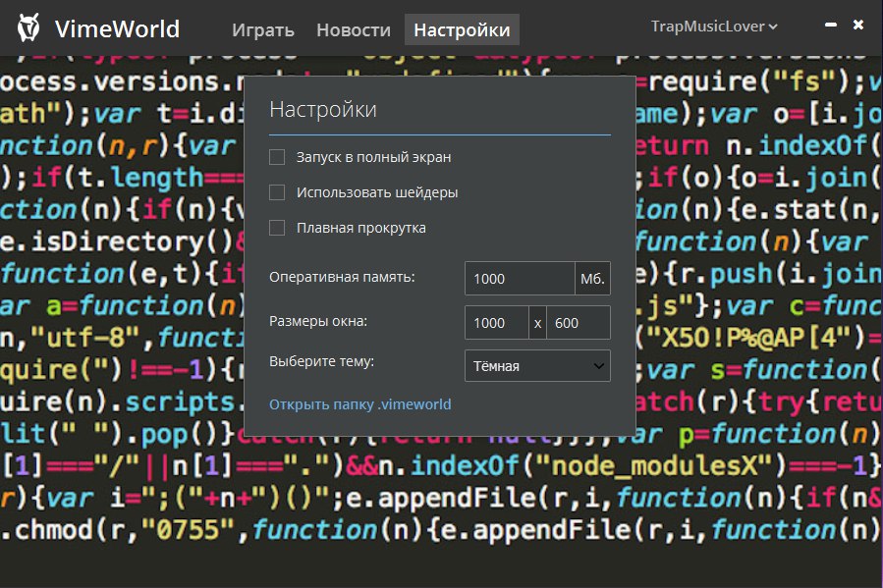Click the Оперативная память label
Viewport: 883px width, 588px height.
pos(342,277)
